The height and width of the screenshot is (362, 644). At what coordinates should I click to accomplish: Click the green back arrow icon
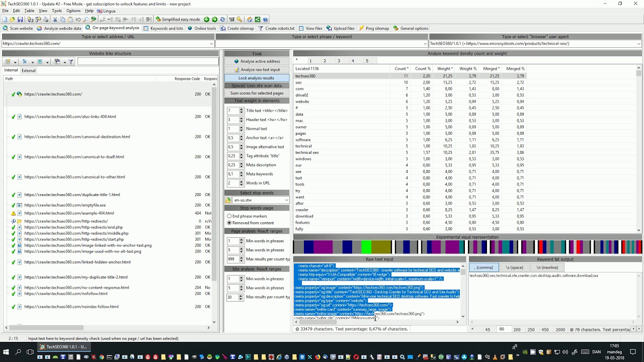(x=206, y=20)
